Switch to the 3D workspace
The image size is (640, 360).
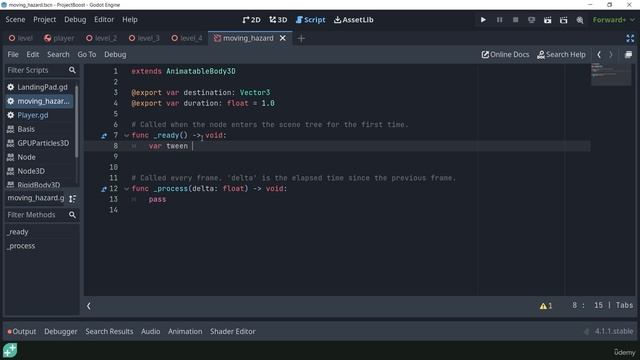point(278,20)
